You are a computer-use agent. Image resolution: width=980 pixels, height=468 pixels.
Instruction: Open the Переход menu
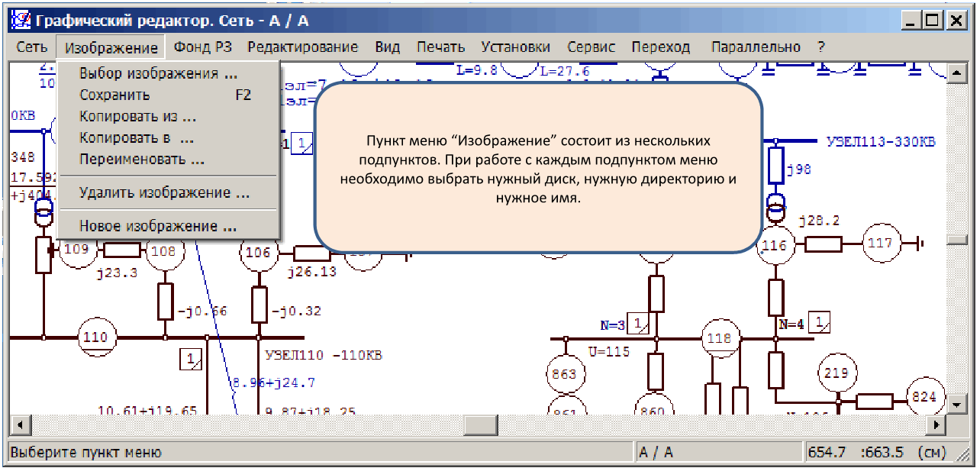click(x=660, y=47)
